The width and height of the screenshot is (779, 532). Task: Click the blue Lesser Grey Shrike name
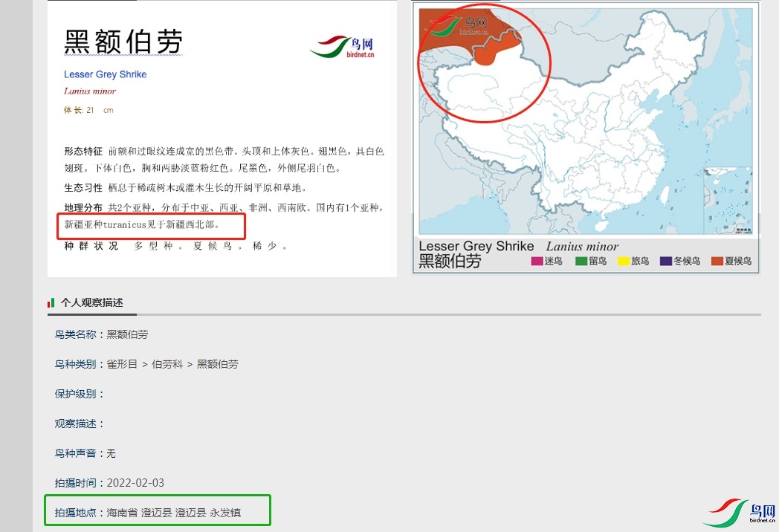point(105,74)
